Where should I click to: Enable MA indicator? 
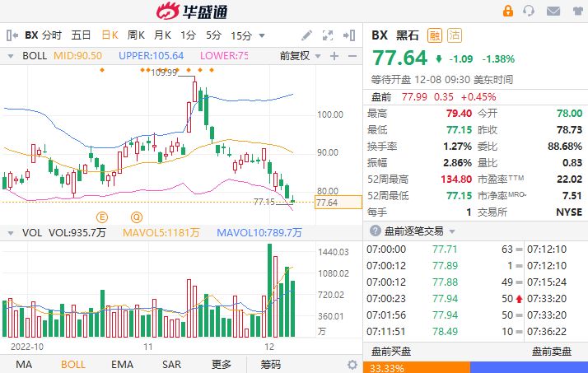click(x=24, y=365)
